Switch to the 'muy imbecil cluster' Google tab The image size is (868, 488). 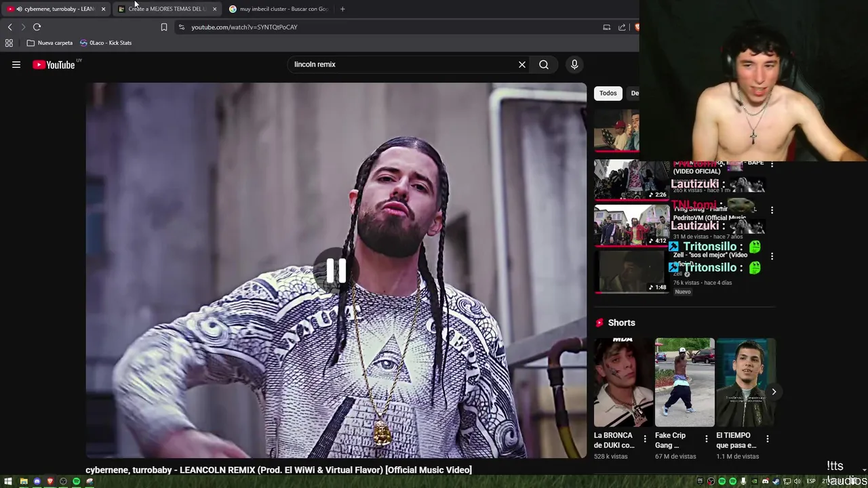(278, 9)
